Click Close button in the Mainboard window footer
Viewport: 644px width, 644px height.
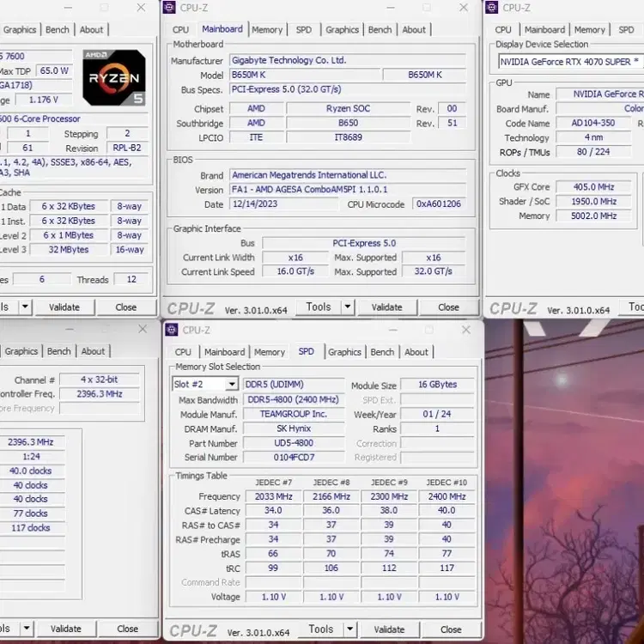448,307
